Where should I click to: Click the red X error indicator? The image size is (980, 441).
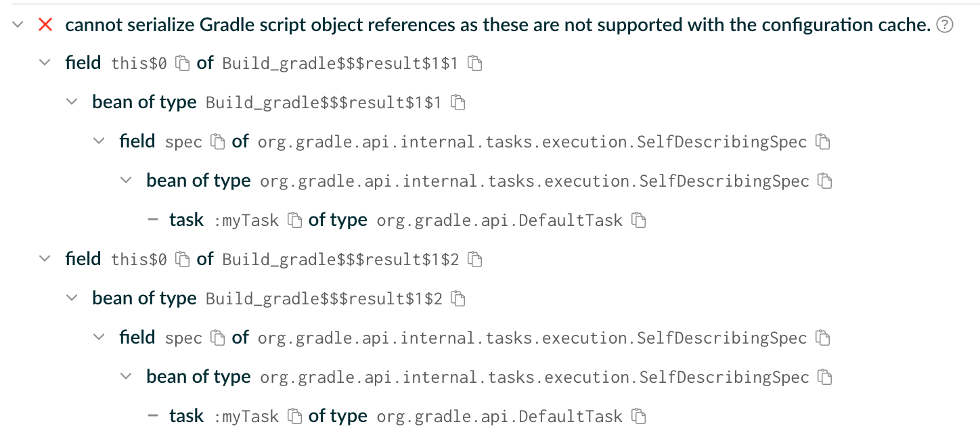[45, 24]
